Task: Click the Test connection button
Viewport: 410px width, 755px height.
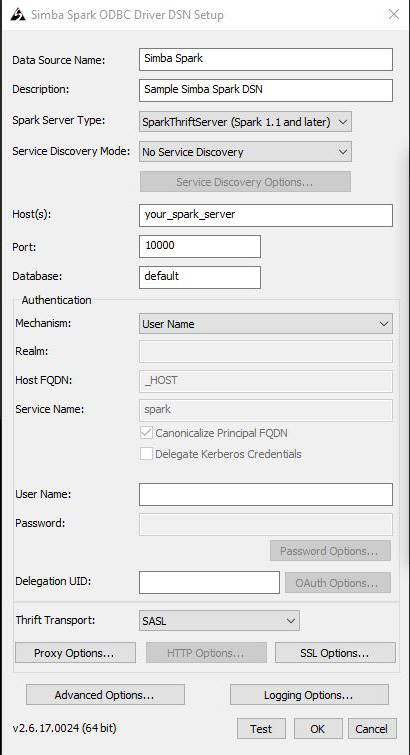Action: tap(261, 729)
